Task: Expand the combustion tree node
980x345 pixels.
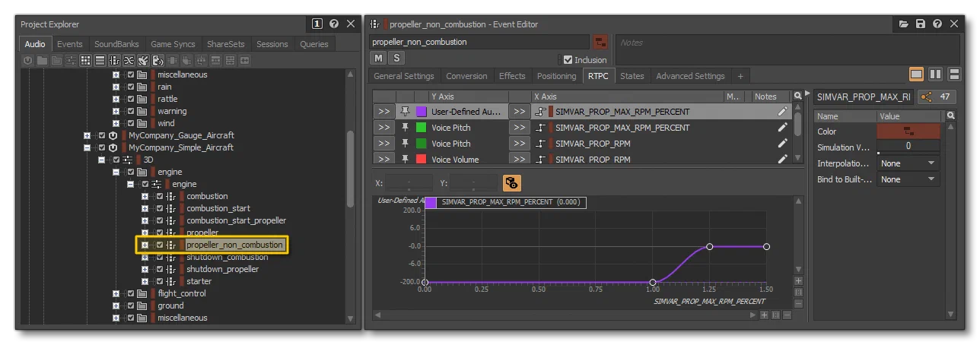Action: (145, 196)
